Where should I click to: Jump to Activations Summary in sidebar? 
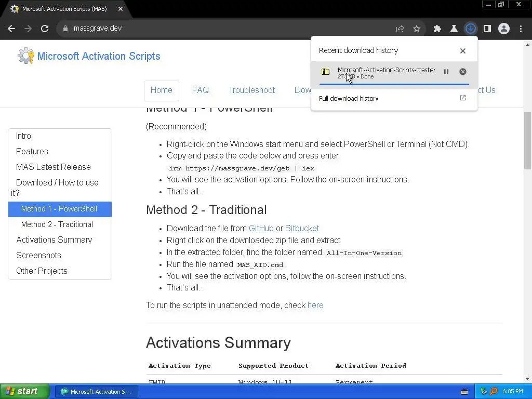coord(54,240)
